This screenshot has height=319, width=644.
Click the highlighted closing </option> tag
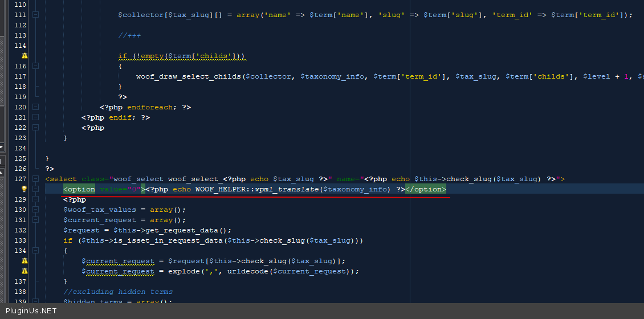click(x=426, y=189)
